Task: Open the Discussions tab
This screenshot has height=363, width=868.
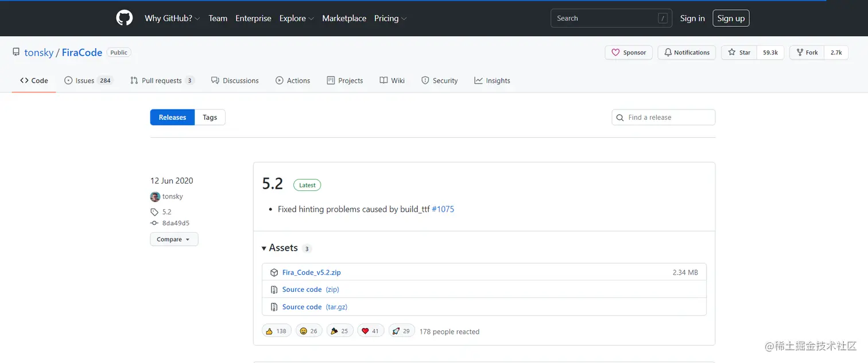Action: point(235,81)
